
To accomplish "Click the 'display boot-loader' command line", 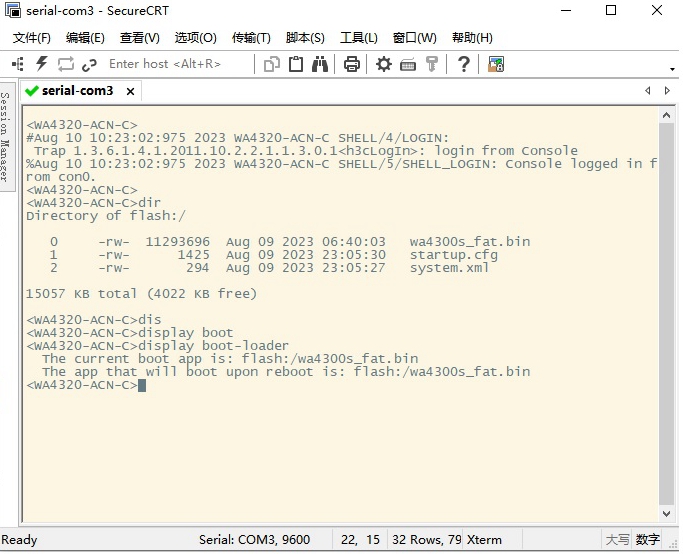I will pyautogui.click(x=157, y=346).
